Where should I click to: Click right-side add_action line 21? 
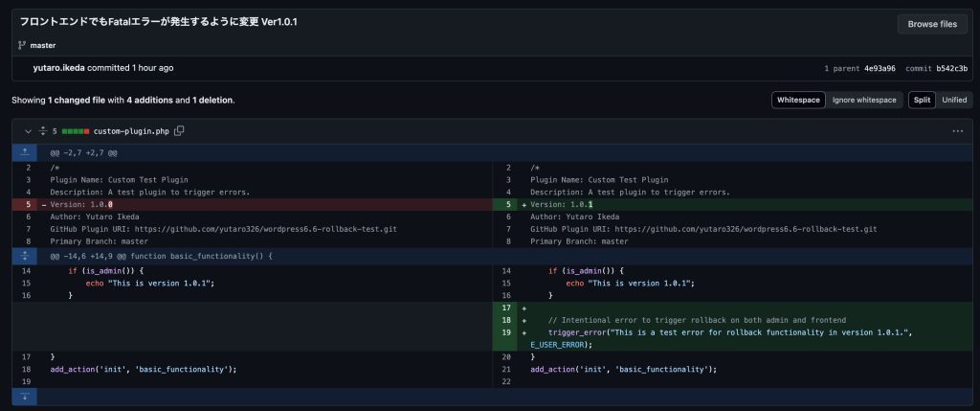coord(624,369)
